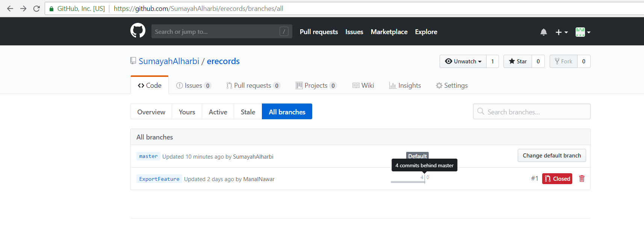Open Marketplace in the top navigation
This screenshot has width=644, height=243.
coord(389,32)
